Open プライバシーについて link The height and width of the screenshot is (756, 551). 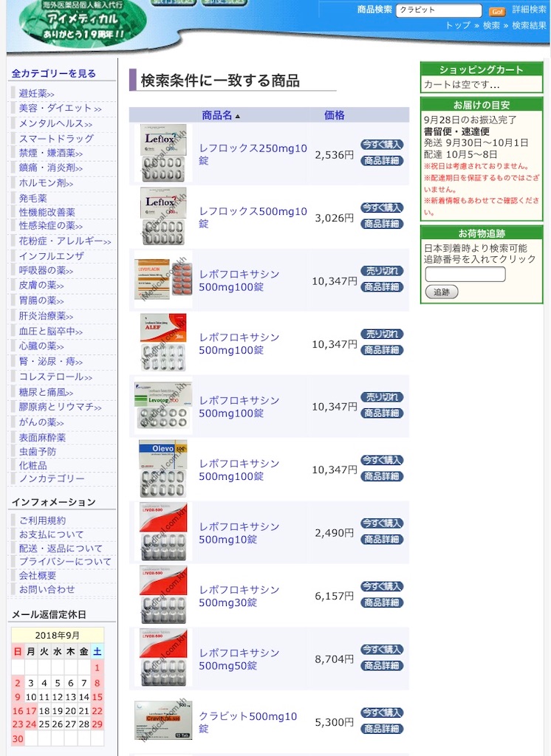tap(65, 562)
